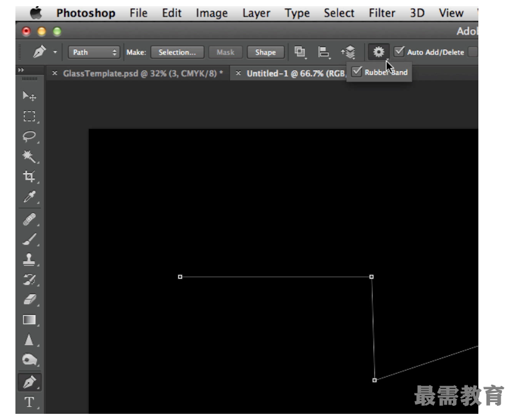Viewport: 508px width, 420px height.
Task: Close the Untitled-1 tab
Action: [x=238, y=73]
